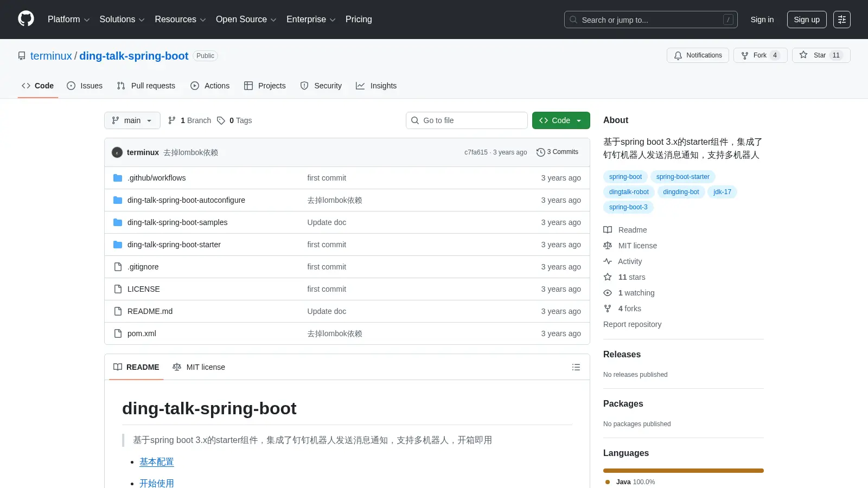This screenshot has width=868, height=488.
Task: Click the tag icon next to Tags
Action: (221, 120)
